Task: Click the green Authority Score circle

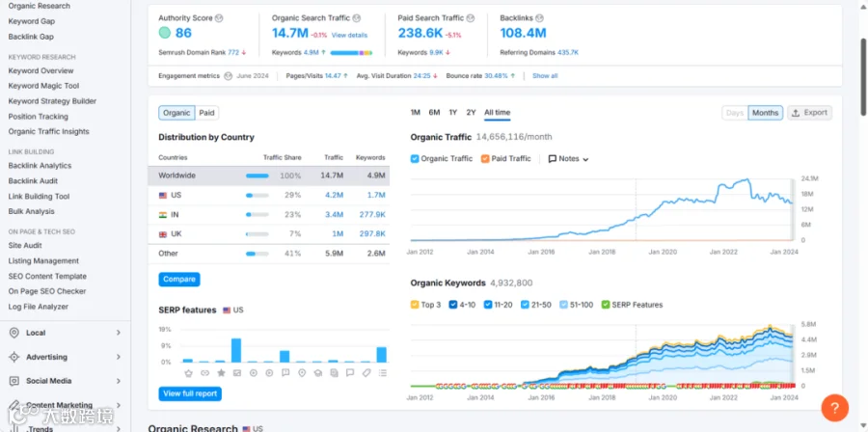Action: [x=164, y=33]
